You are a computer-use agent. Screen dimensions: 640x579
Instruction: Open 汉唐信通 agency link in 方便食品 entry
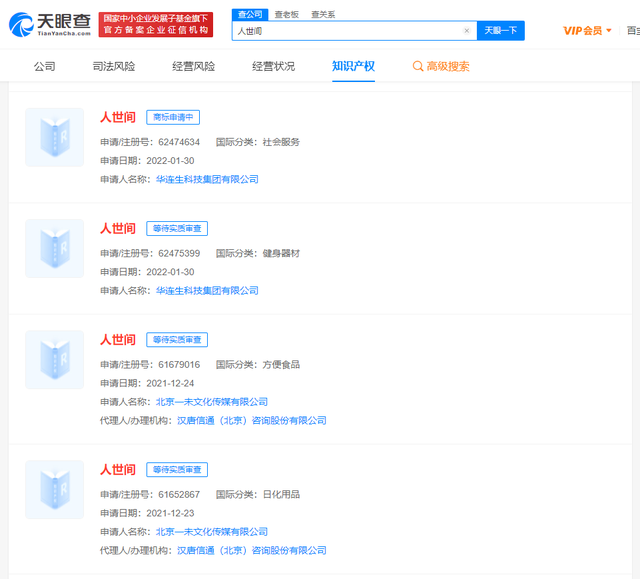252,420
